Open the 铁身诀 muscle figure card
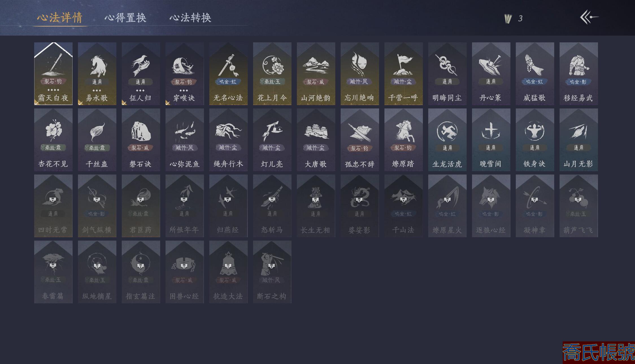Viewport: 635px width, 364px height. click(535, 140)
